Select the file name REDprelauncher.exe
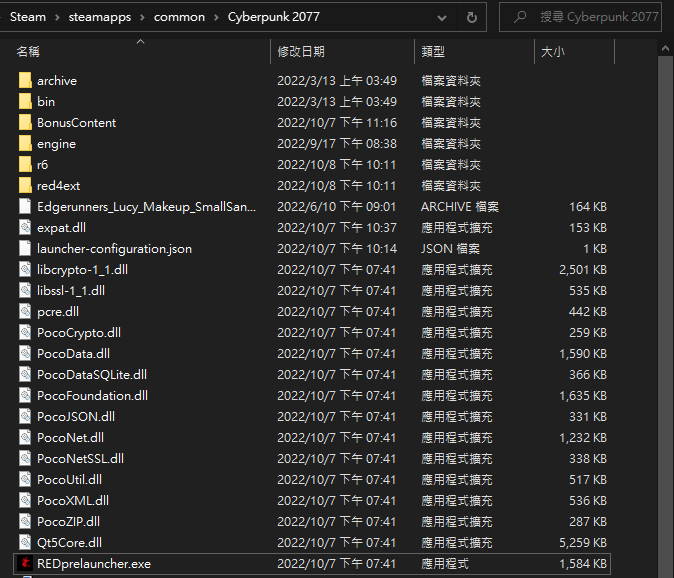This screenshot has height=578, width=674. tap(94, 563)
